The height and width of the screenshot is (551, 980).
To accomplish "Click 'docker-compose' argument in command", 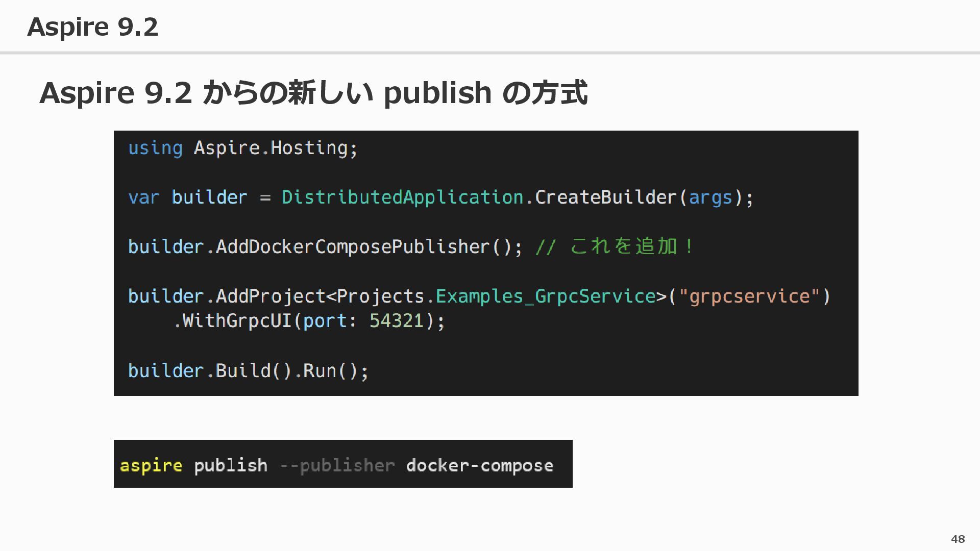I will pyautogui.click(x=479, y=465).
